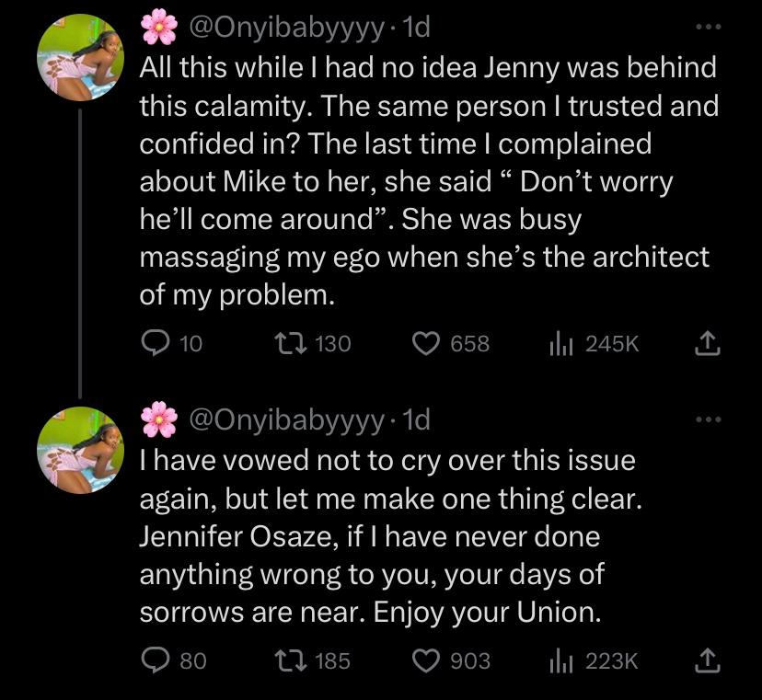This screenshot has width=762, height=700.
Task: Visit @Onyibabyyyy handle on second tweet
Action: point(286,420)
